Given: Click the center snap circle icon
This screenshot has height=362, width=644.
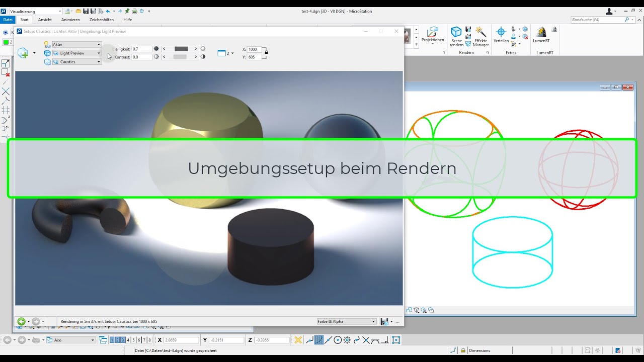Looking at the screenshot, I should tap(338, 340).
